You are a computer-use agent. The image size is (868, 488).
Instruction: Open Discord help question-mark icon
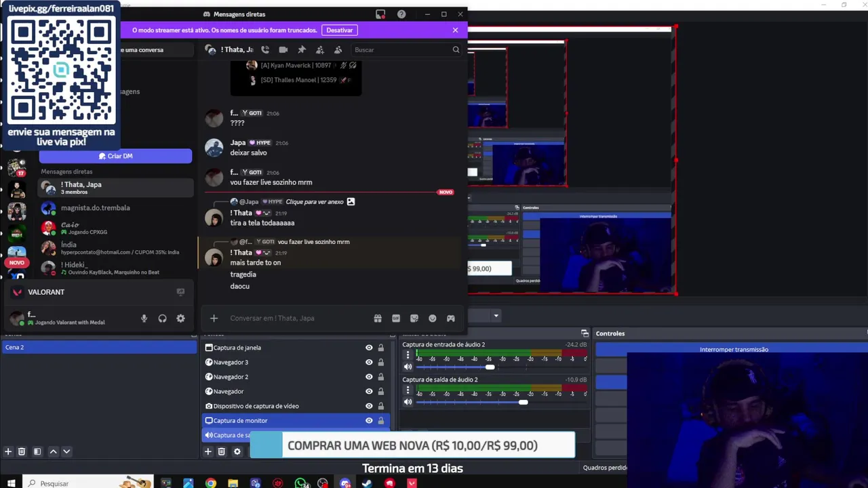click(x=401, y=14)
